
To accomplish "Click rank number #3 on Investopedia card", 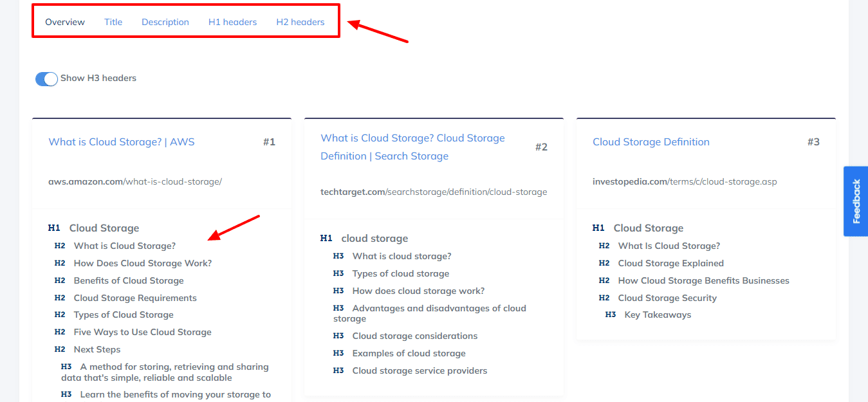I will click(x=813, y=142).
